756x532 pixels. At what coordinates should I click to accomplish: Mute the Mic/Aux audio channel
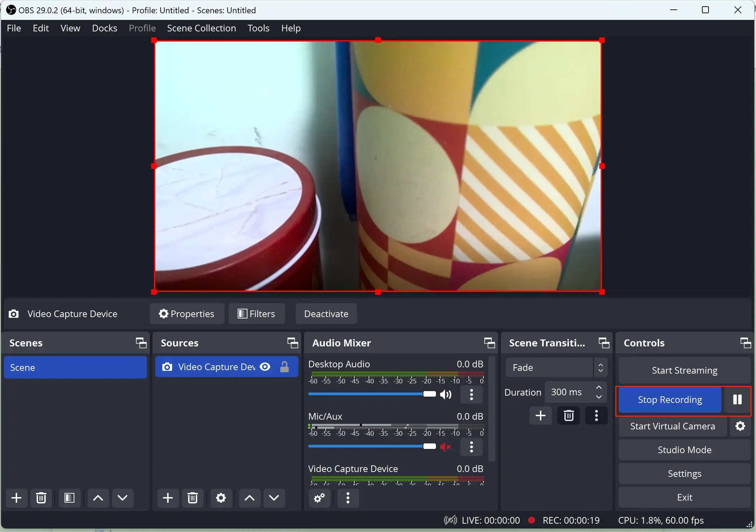(x=446, y=446)
